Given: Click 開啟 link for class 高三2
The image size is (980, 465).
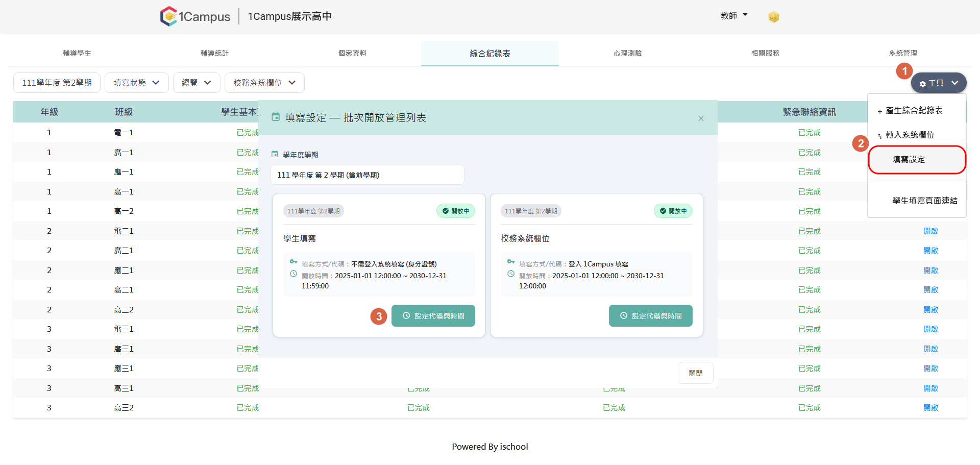Looking at the screenshot, I should point(930,408).
